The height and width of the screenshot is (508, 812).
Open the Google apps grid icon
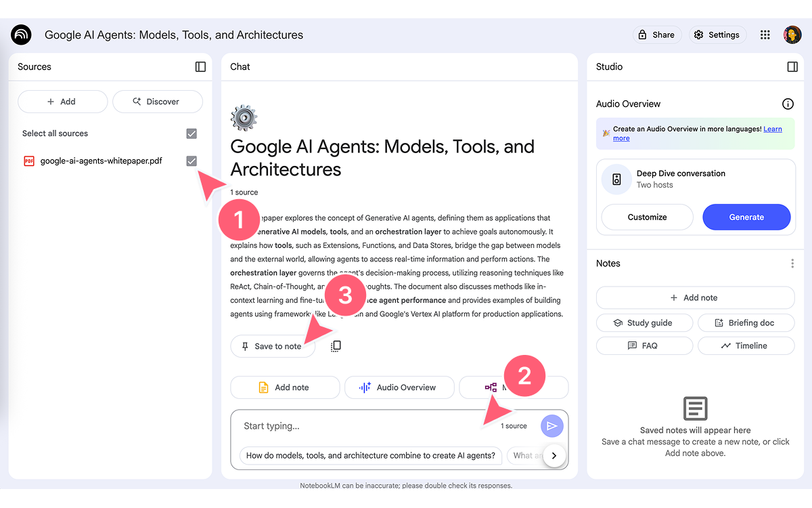(x=765, y=35)
